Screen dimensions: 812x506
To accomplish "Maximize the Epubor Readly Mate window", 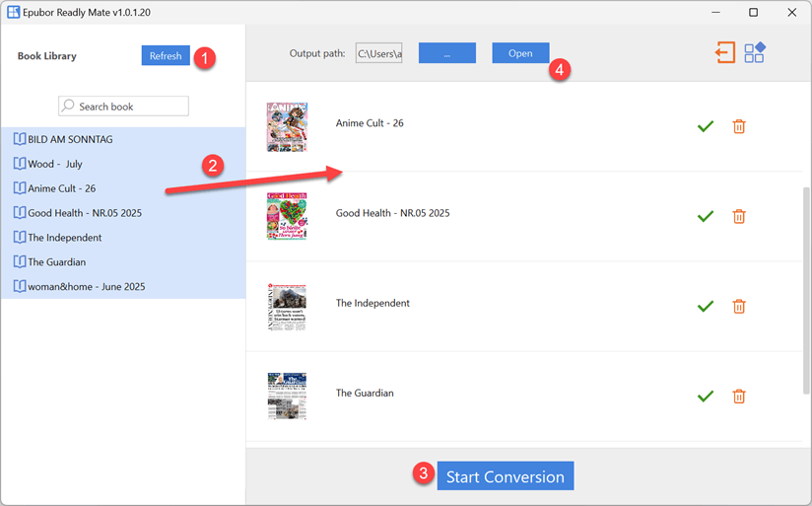I will [x=754, y=12].
